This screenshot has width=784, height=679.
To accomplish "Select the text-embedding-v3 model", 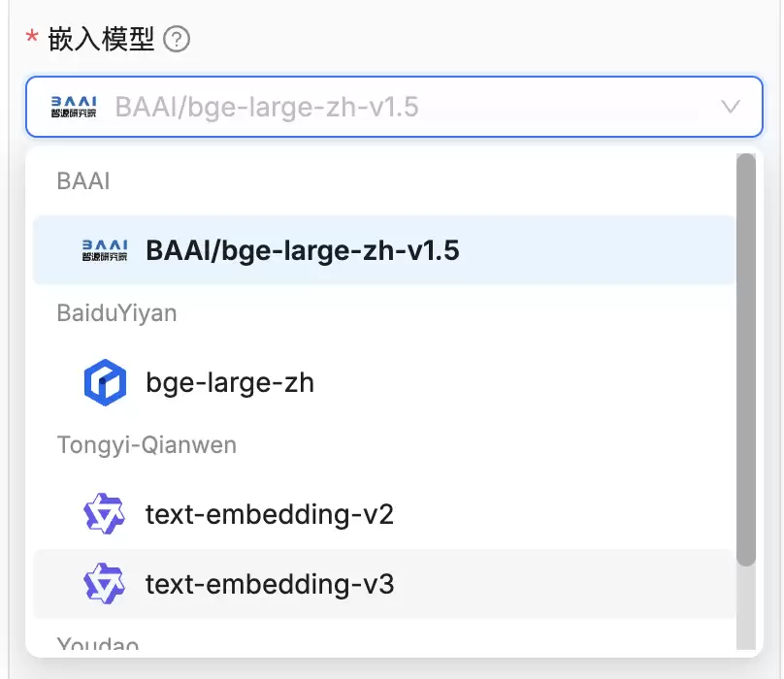I will coord(384,584).
